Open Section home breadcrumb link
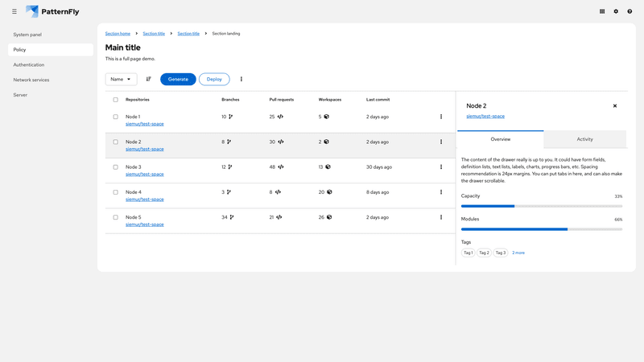 click(118, 34)
